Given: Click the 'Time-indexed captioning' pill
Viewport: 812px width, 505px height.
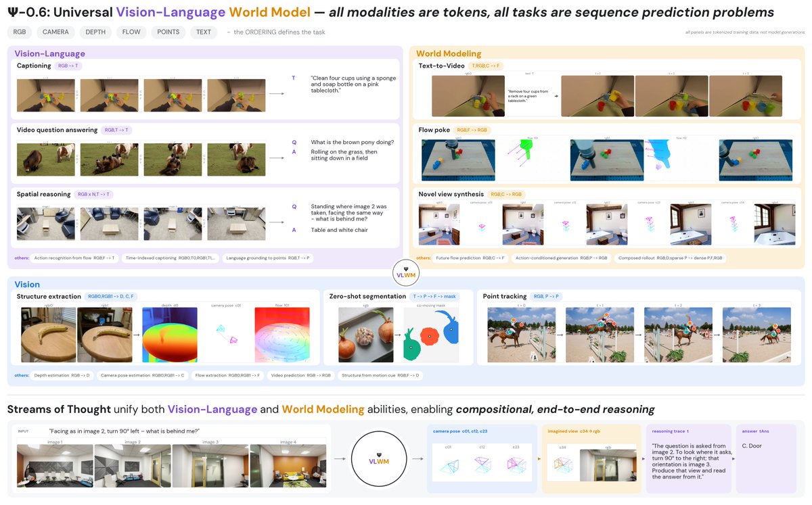Looking at the screenshot, I should pyautogui.click(x=169, y=258).
